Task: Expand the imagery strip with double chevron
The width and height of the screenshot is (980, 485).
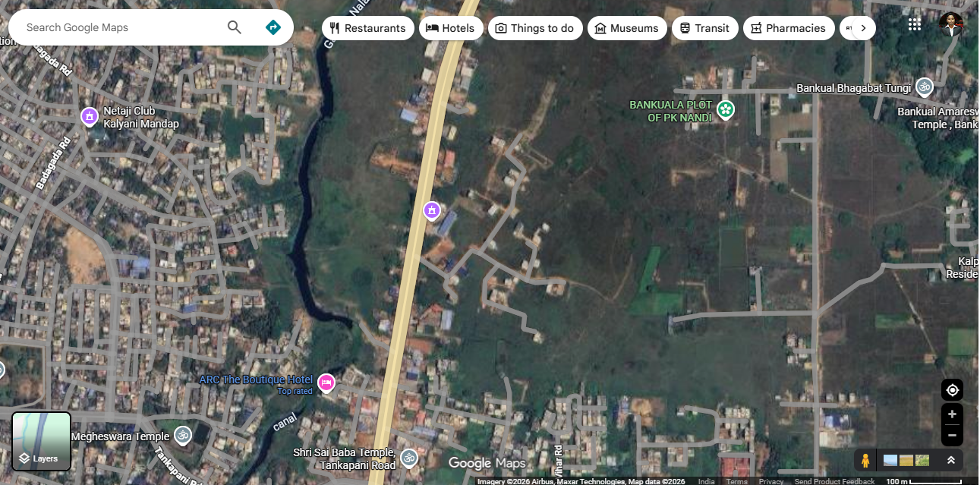Action: tap(950, 460)
